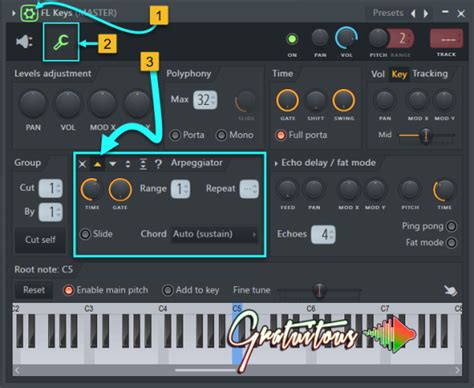Click the hand icon beside Fine tune
The width and height of the screenshot is (474, 388).
tap(450, 291)
